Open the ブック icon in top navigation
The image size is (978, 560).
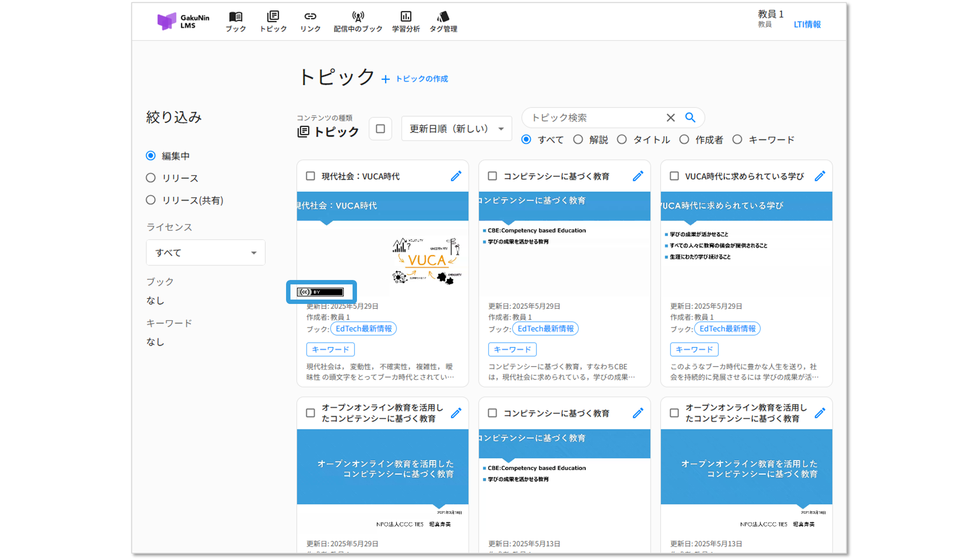click(x=236, y=17)
